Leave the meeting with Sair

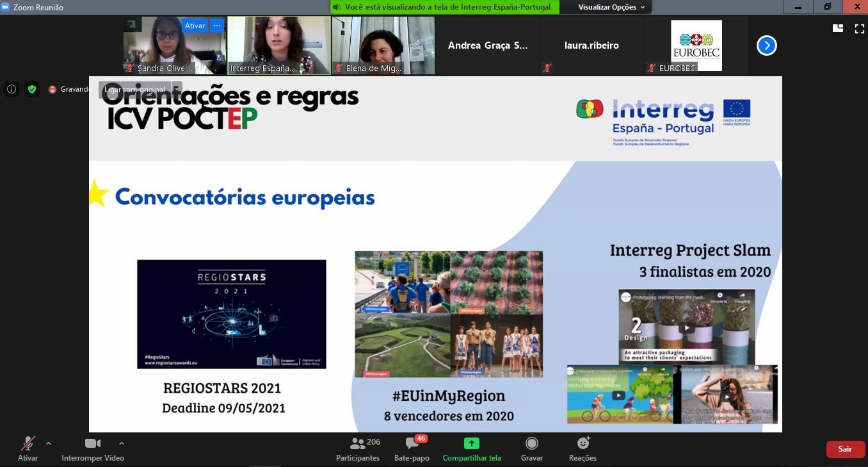[x=846, y=449]
